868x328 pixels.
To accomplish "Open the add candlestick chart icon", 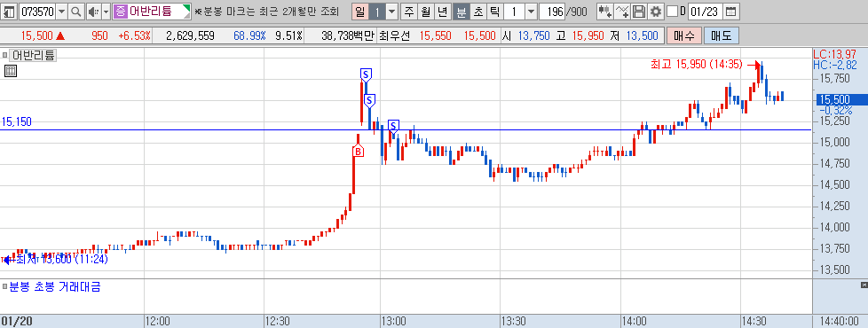I will [x=605, y=11].
